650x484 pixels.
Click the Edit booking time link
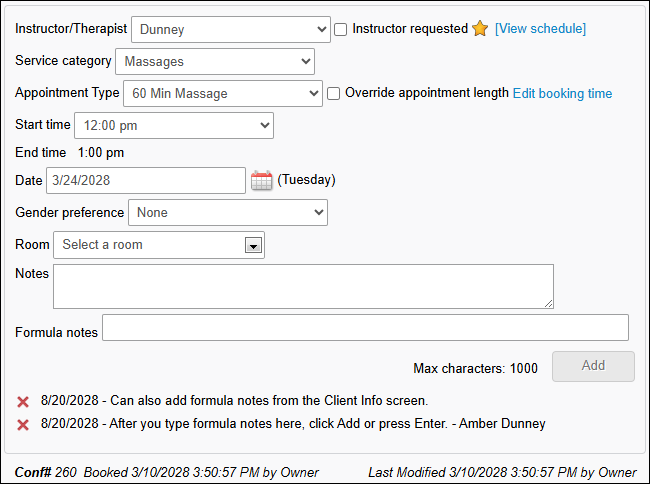[562, 93]
